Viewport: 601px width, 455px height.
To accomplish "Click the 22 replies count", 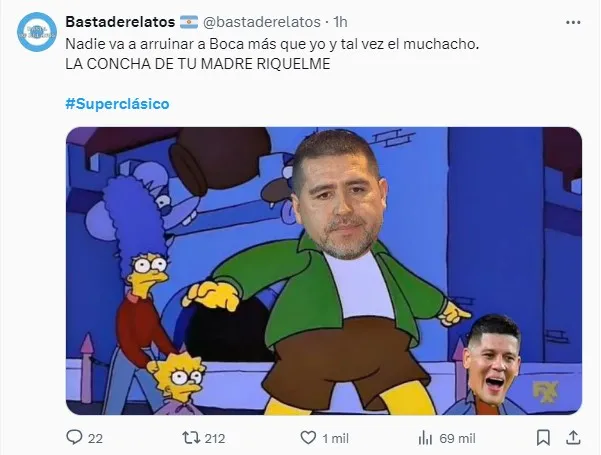I will click(x=95, y=439).
